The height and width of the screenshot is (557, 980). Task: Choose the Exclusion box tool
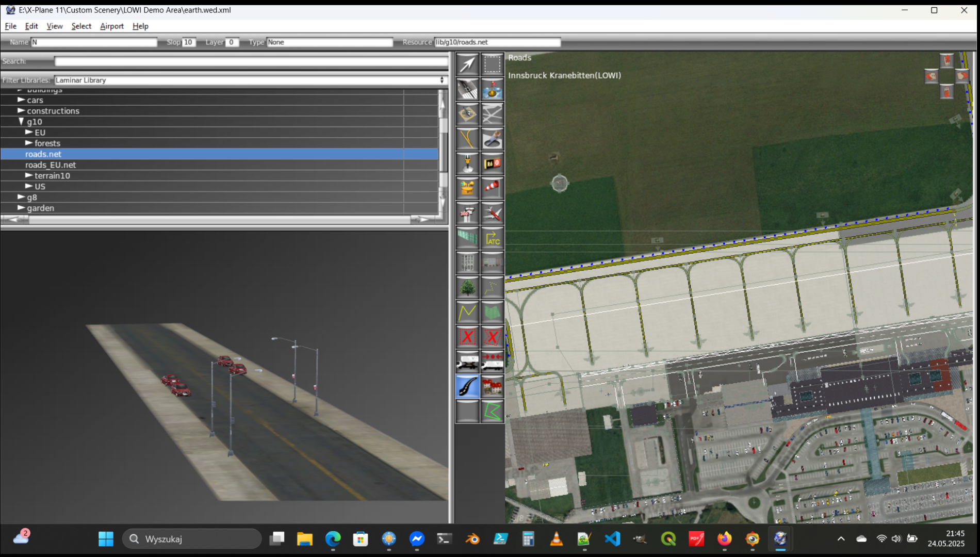pyautogui.click(x=467, y=337)
